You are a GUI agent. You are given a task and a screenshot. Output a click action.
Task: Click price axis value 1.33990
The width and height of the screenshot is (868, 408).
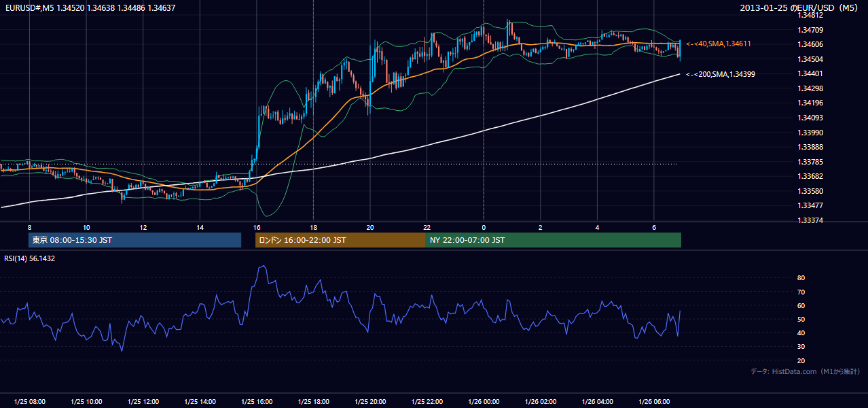coord(811,133)
